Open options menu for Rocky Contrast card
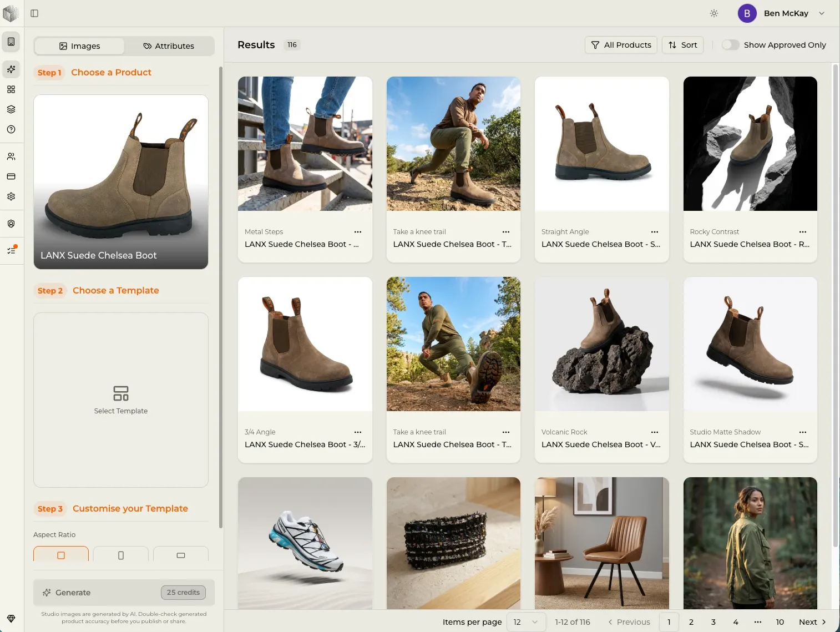840x632 pixels. (803, 232)
